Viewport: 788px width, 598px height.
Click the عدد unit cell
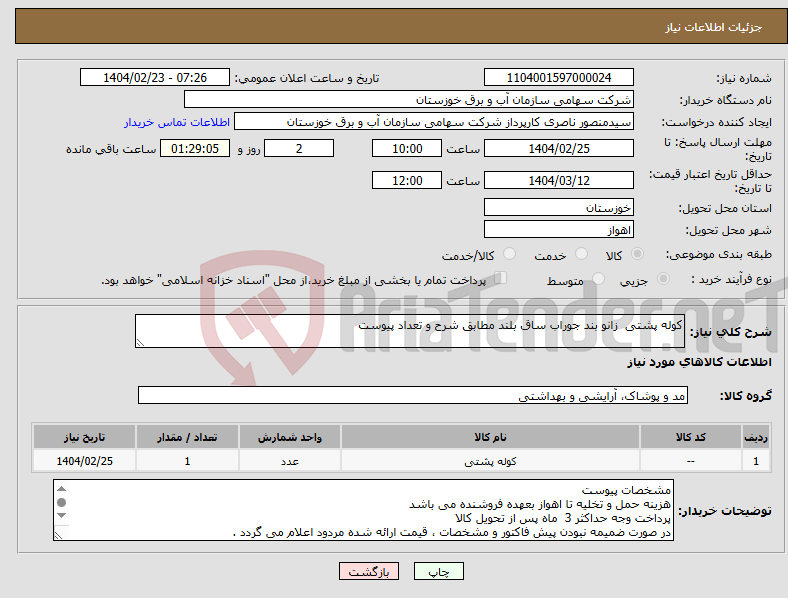click(x=289, y=460)
